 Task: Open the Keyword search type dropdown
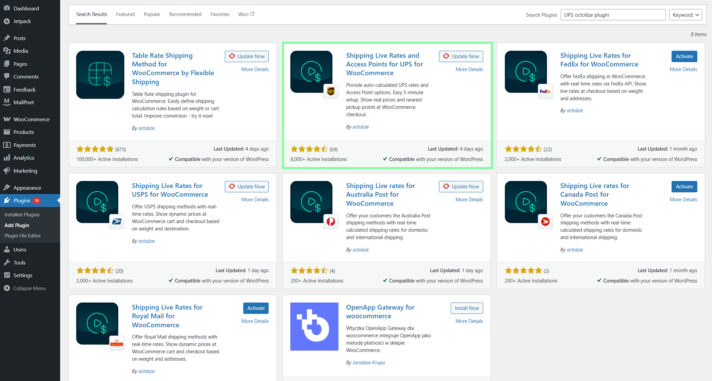686,15
